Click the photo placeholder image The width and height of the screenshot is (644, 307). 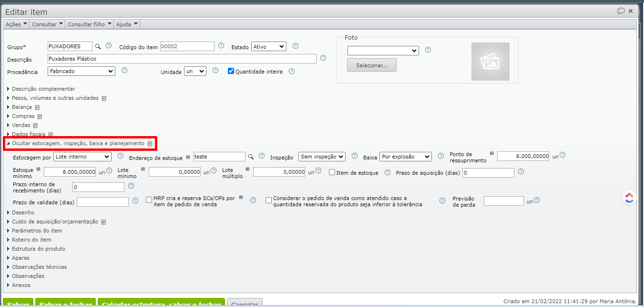tap(491, 62)
